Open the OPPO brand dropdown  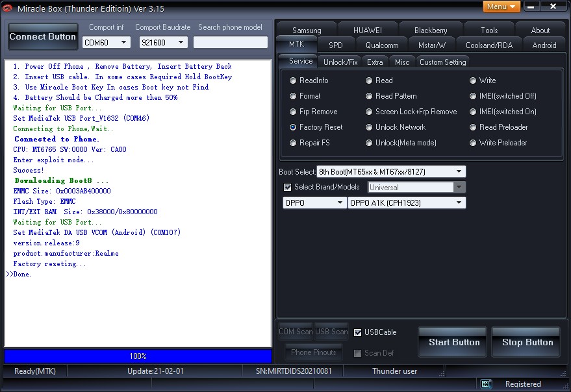(x=314, y=202)
